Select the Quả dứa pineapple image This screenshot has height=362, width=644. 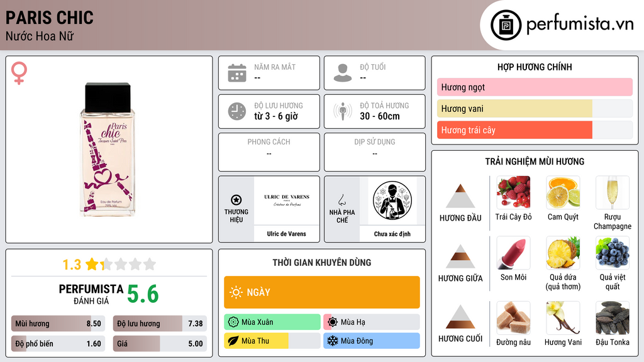563,253
